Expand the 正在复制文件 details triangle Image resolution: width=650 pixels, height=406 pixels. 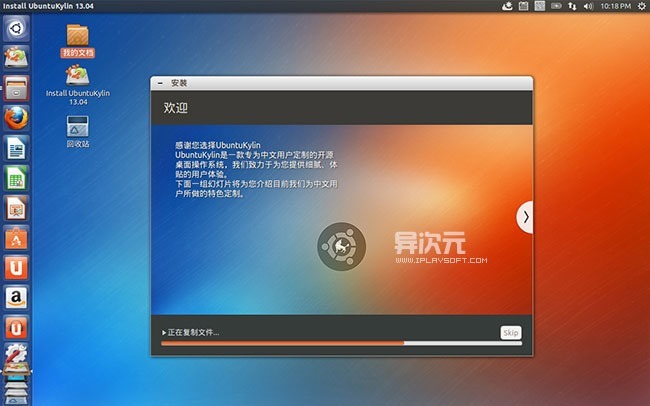(x=164, y=333)
